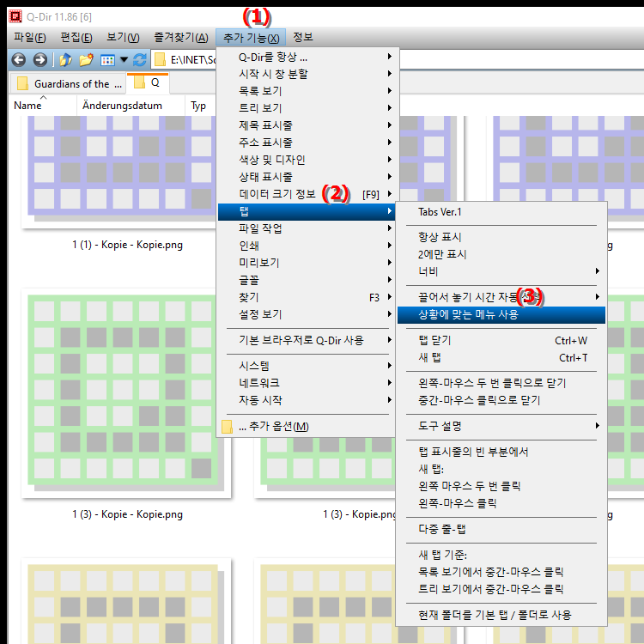Expand 끌어서 놓기 시간 자동 선택 submenu
The width and height of the screenshot is (644, 644).
(501, 297)
